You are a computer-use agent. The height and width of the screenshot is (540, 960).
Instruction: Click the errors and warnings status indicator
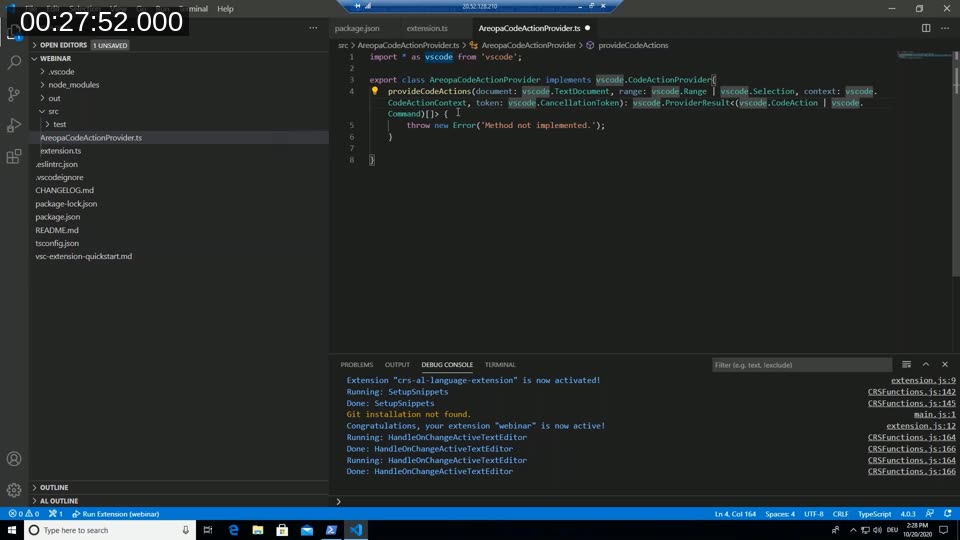point(24,514)
